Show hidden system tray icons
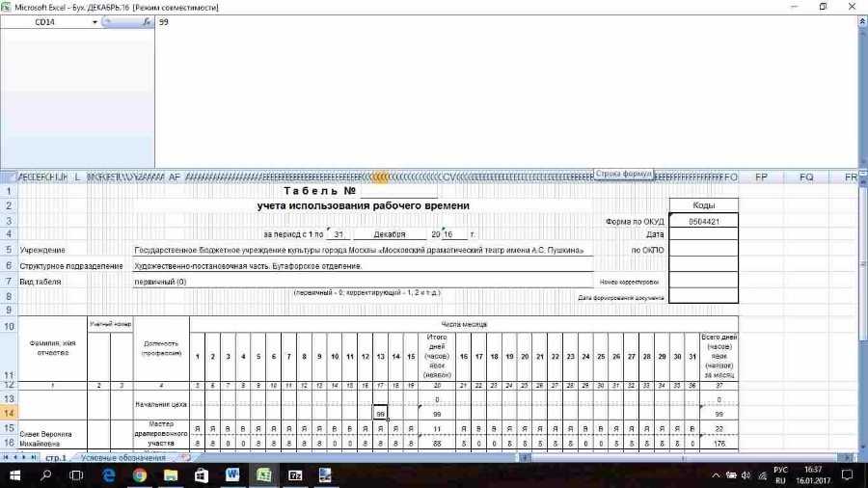The height and width of the screenshot is (488, 868). tap(715, 474)
